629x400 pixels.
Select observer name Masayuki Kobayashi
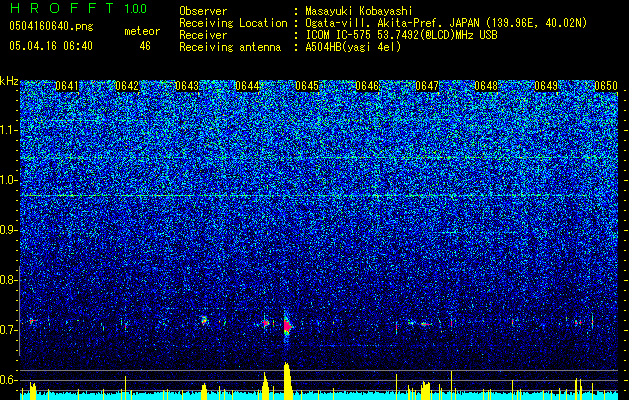tap(359, 11)
